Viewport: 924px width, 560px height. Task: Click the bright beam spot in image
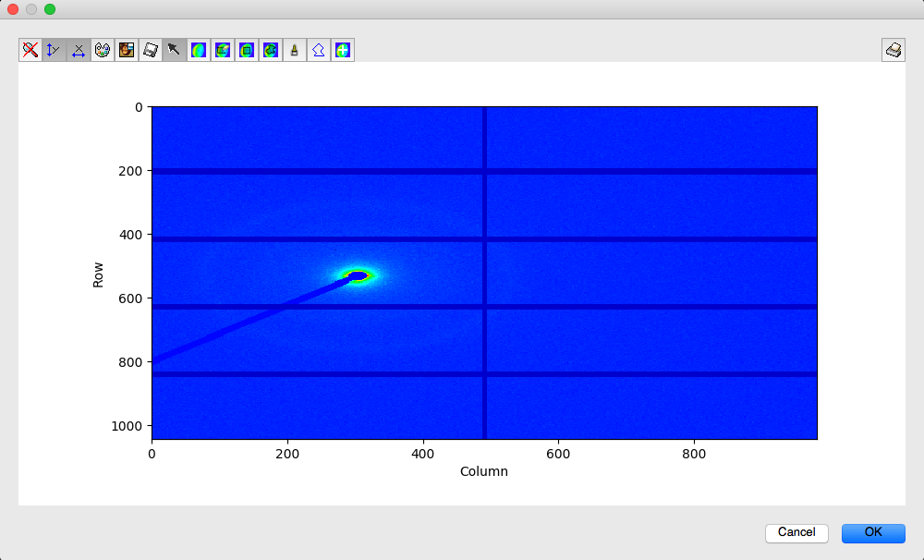coord(358,275)
